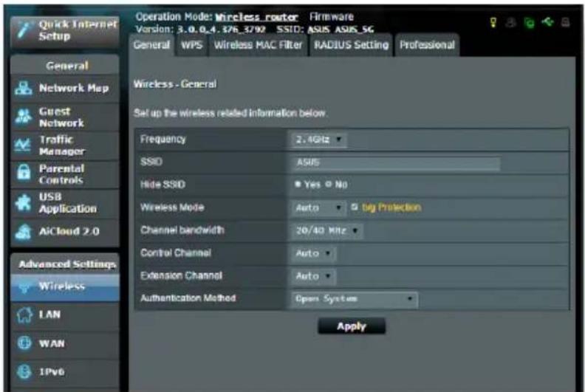Viewport: 585px width, 392px height.
Task: Click the firmware version number link
Action: point(222,29)
